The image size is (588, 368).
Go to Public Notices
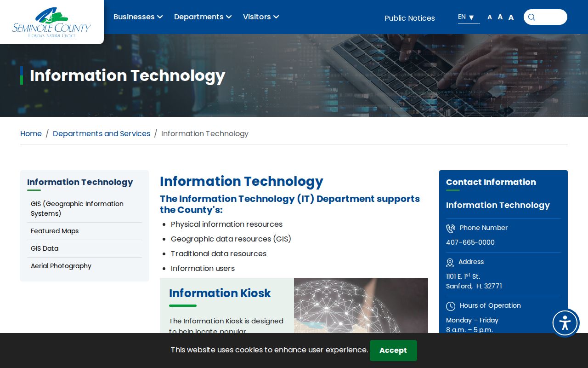[x=410, y=18]
